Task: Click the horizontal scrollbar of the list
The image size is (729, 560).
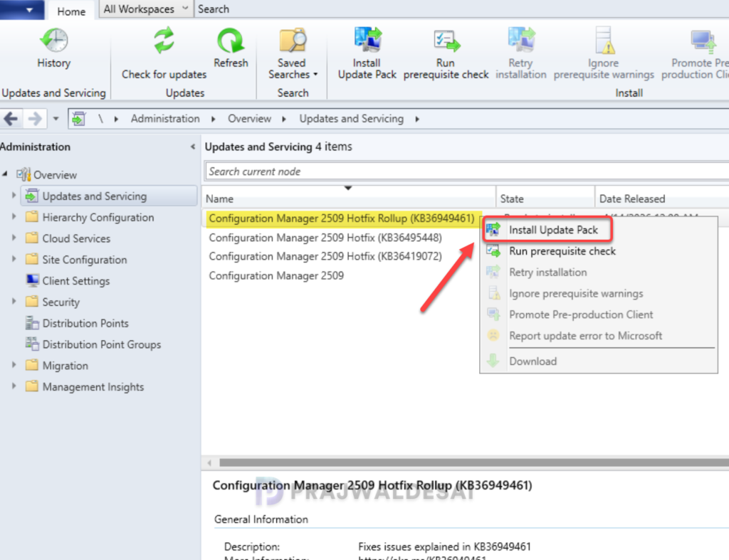Action: tap(473, 463)
